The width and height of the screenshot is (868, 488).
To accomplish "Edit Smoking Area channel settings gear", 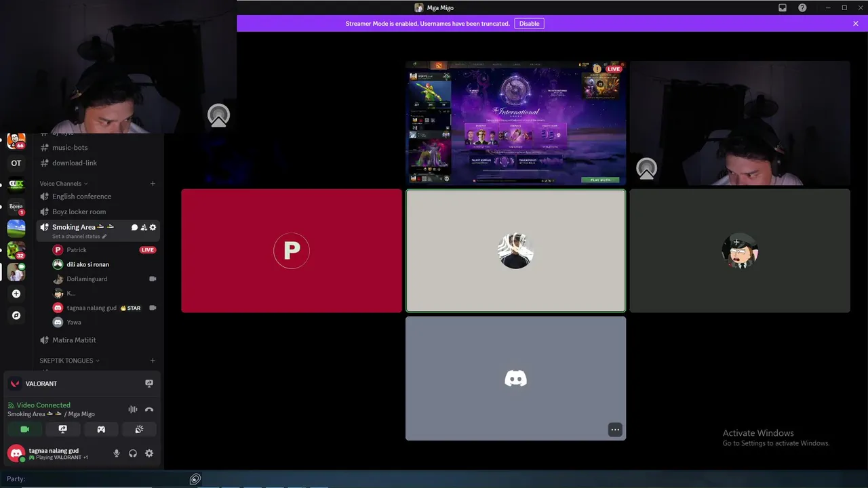I will pyautogui.click(x=153, y=228).
